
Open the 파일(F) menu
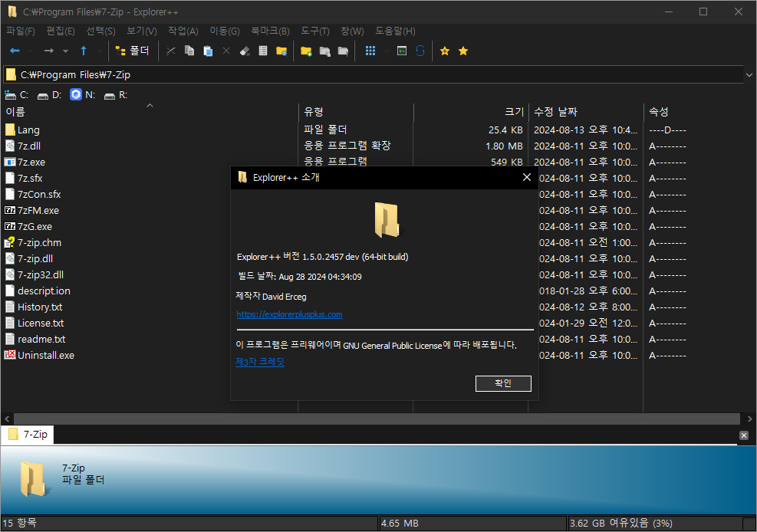20,31
